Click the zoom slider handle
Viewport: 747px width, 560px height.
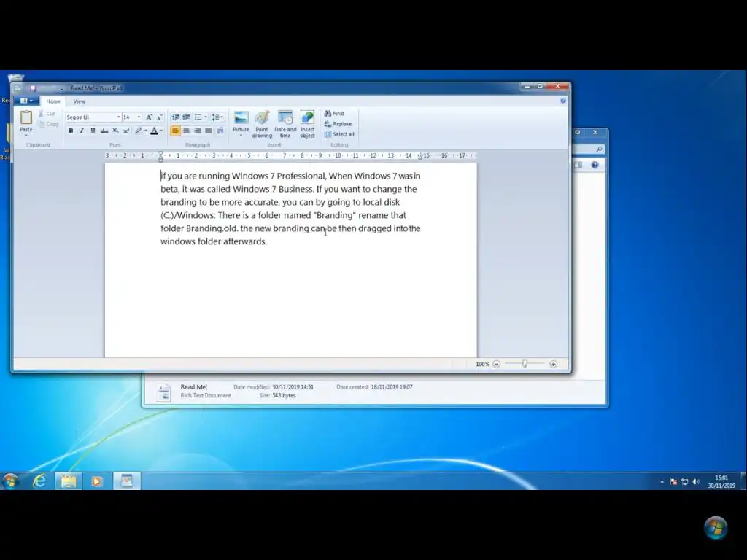tap(525, 363)
